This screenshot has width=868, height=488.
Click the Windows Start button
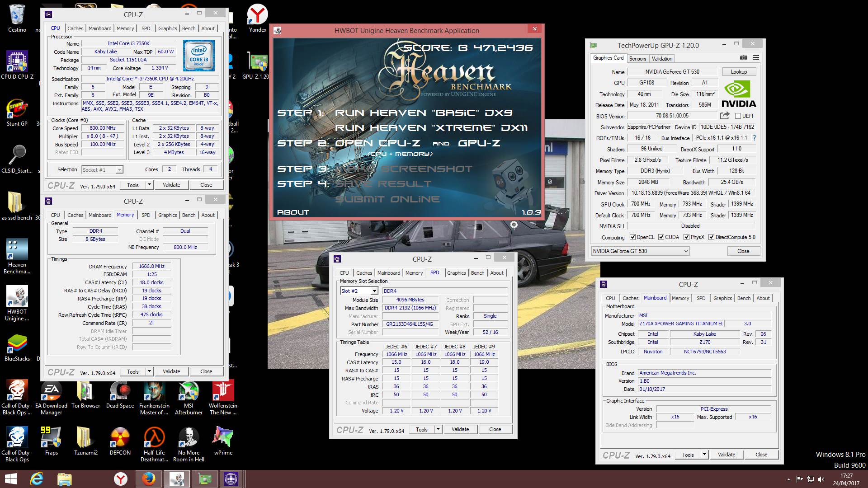point(10,479)
